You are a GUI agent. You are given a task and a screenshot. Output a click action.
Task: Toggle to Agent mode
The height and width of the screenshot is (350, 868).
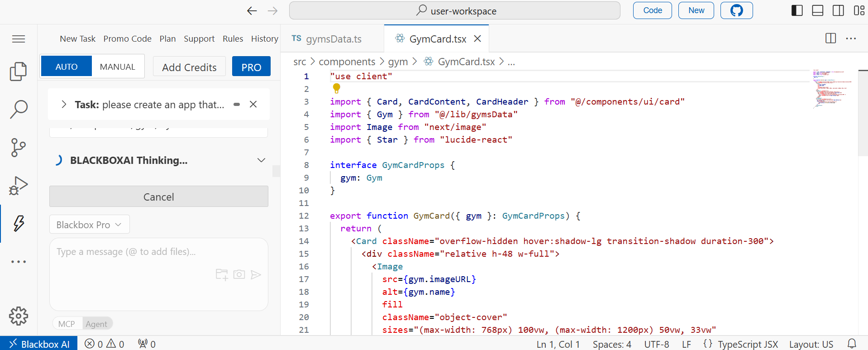(96, 324)
